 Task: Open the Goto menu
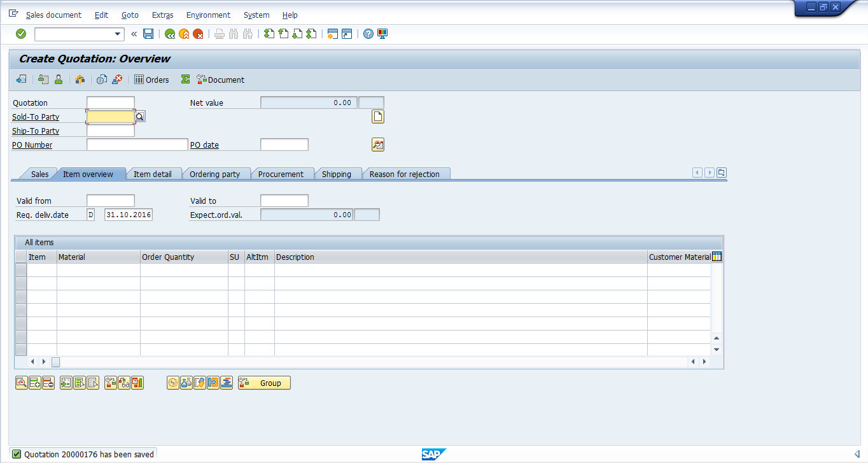tap(130, 15)
